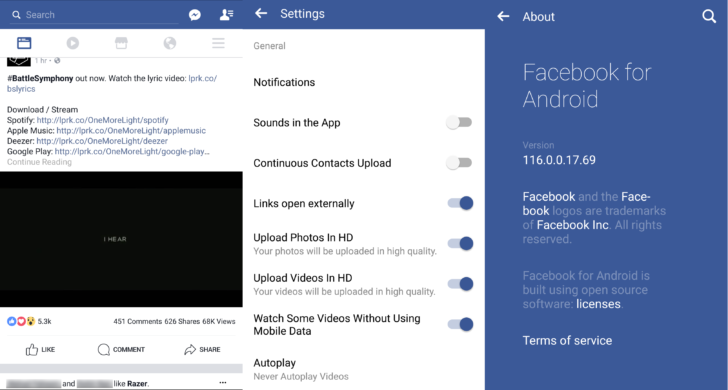Click the BattleSymphony hashtag
This screenshot has width=728, height=390.
40,78
